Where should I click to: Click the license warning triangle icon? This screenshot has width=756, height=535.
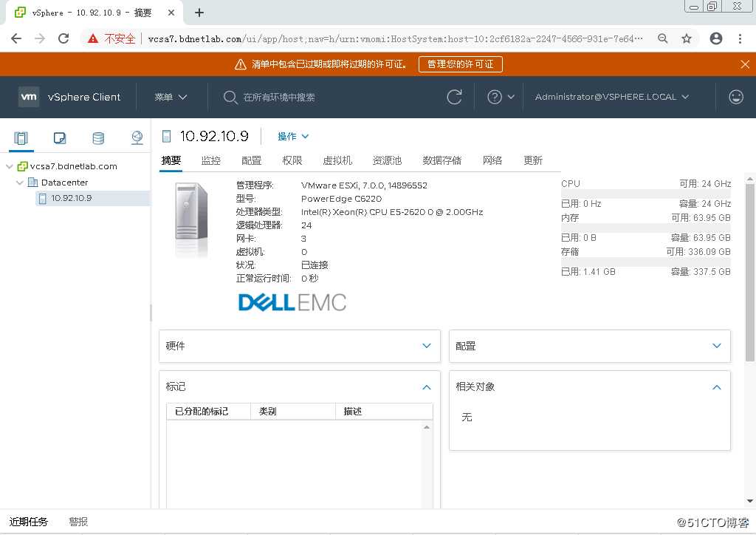tap(240, 64)
